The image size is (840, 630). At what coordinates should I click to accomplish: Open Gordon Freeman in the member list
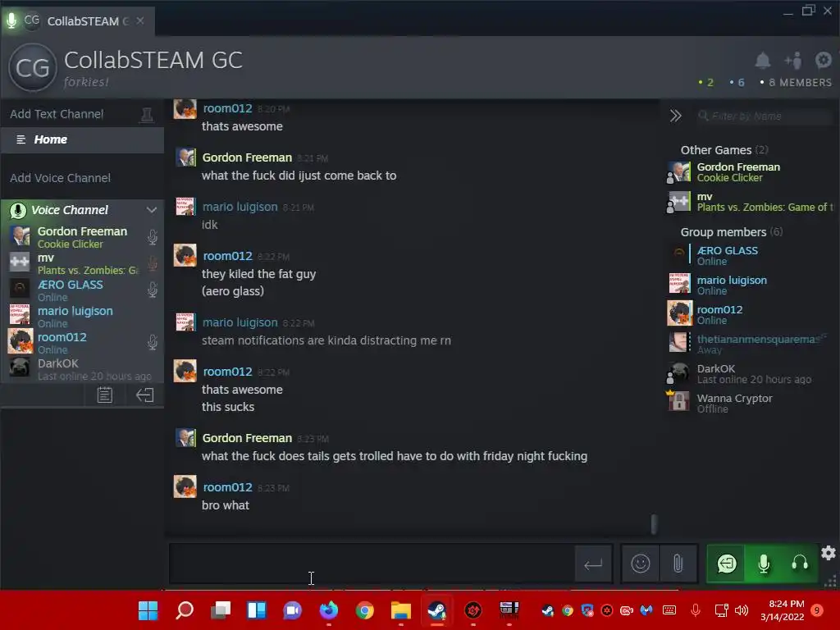[x=750, y=172]
